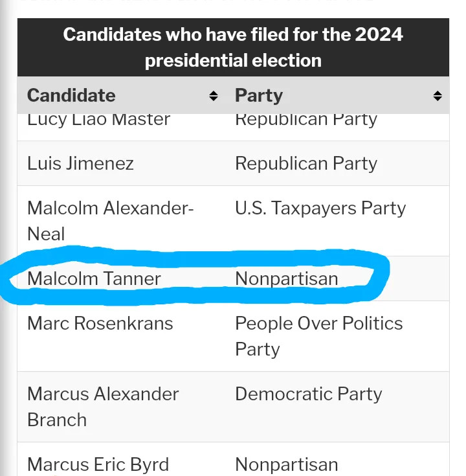Select the Malcolm Tanner candidate name
Viewport: 466px width, 476px height.
pos(94,279)
